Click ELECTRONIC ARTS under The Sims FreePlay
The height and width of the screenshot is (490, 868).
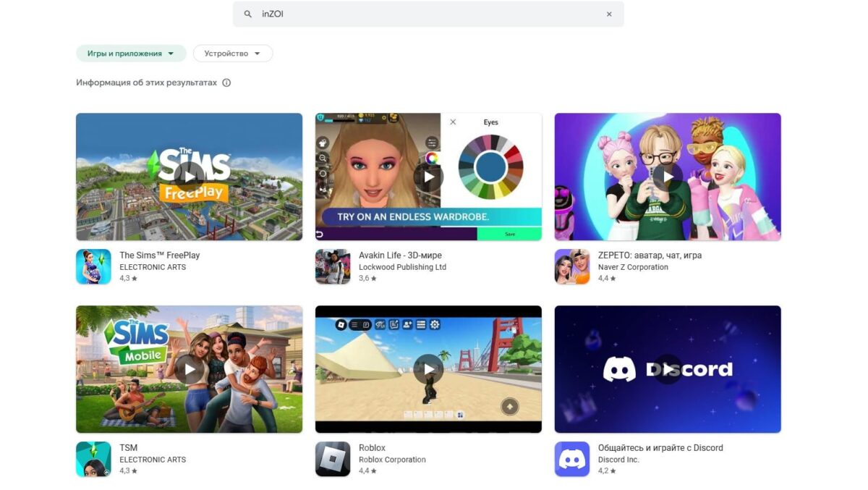[153, 267]
